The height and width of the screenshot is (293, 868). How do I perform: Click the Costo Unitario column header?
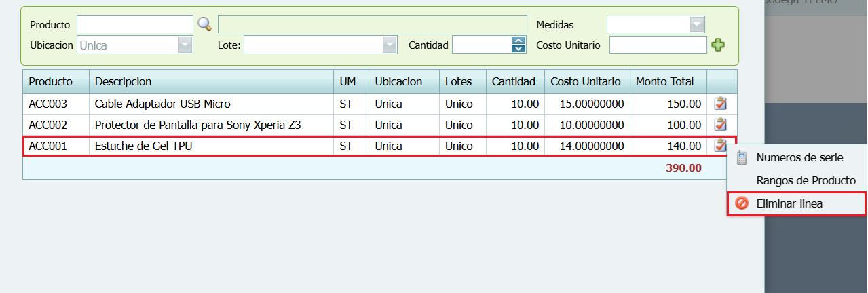588,81
